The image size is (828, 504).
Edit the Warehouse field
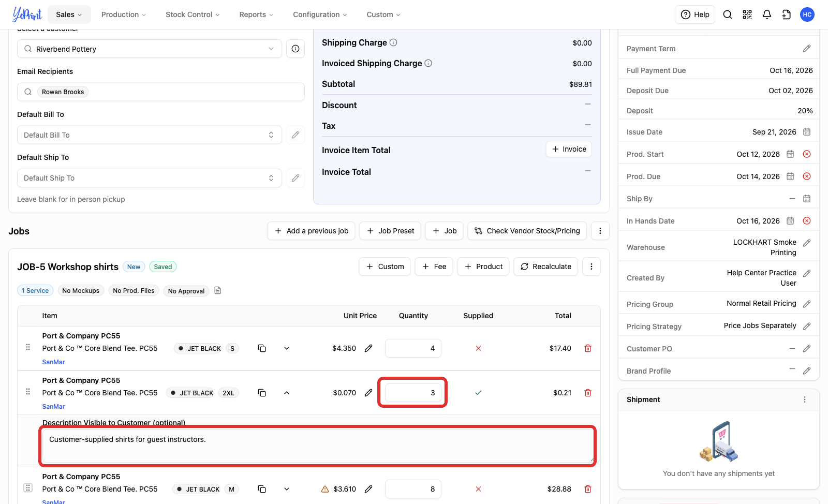pyautogui.click(x=807, y=243)
